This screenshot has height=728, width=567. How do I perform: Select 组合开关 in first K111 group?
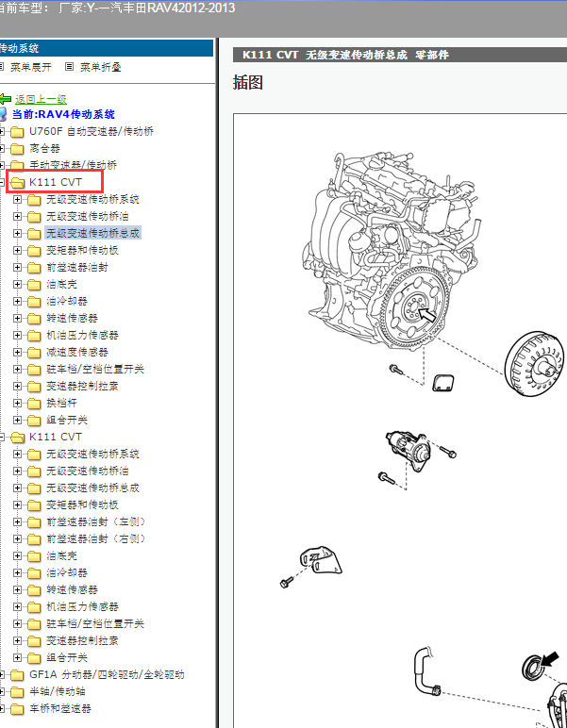tap(67, 421)
